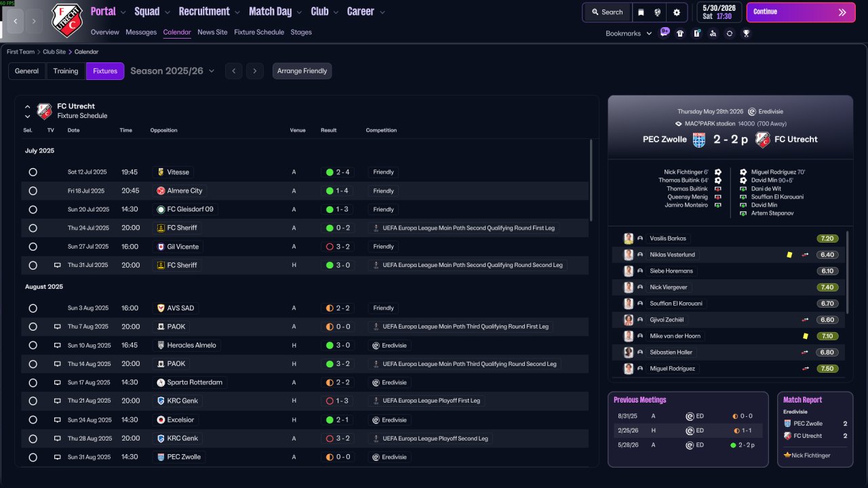Click the up chevron next to FC Utrecht schedule
Screen dimensions: 868x488
(28, 106)
